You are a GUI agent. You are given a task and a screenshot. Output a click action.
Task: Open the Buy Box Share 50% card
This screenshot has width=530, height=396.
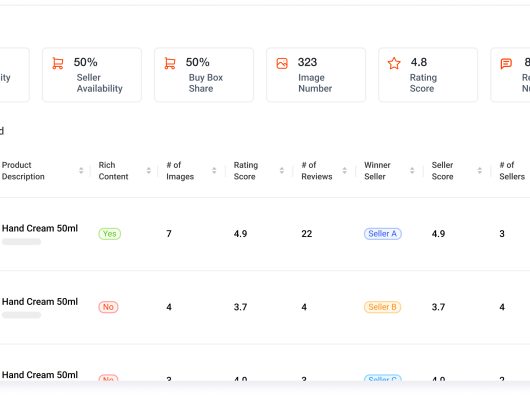point(204,75)
